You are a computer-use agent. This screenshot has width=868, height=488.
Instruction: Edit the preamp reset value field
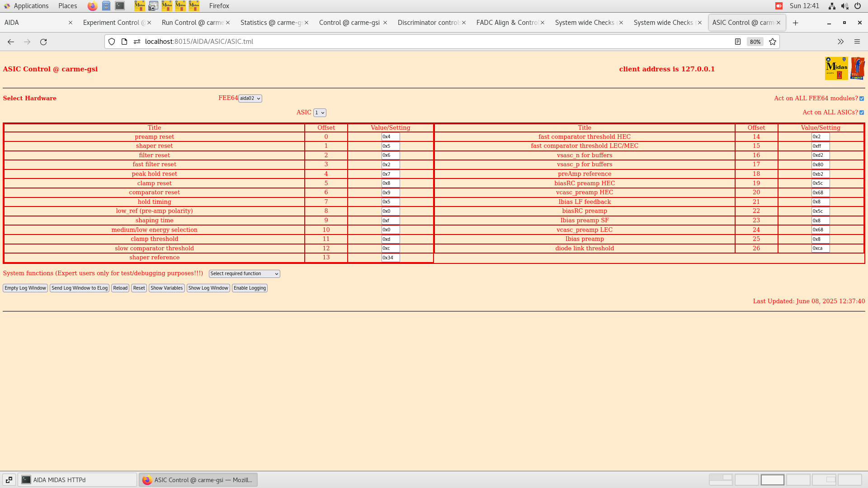(390, 136)
